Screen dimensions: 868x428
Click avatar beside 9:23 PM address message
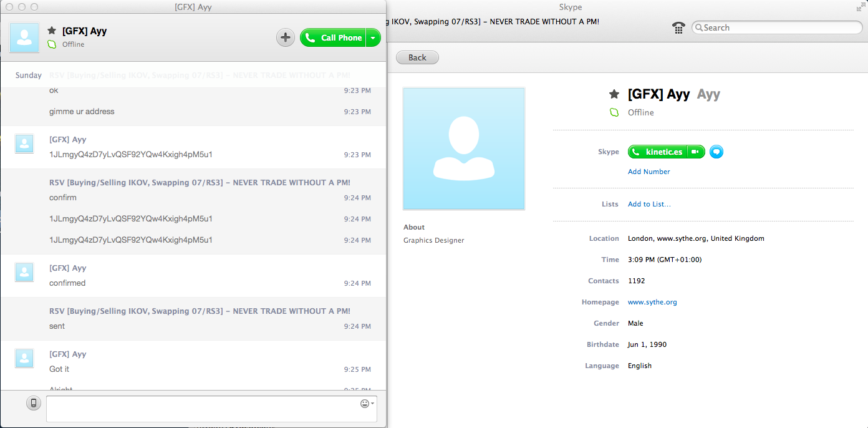24,143
